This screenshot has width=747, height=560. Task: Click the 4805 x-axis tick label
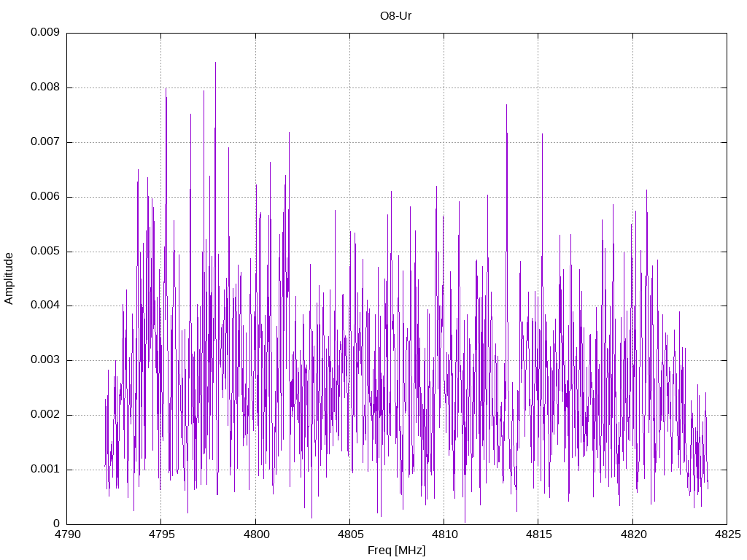pyautogui.click(x=350, y=534)
